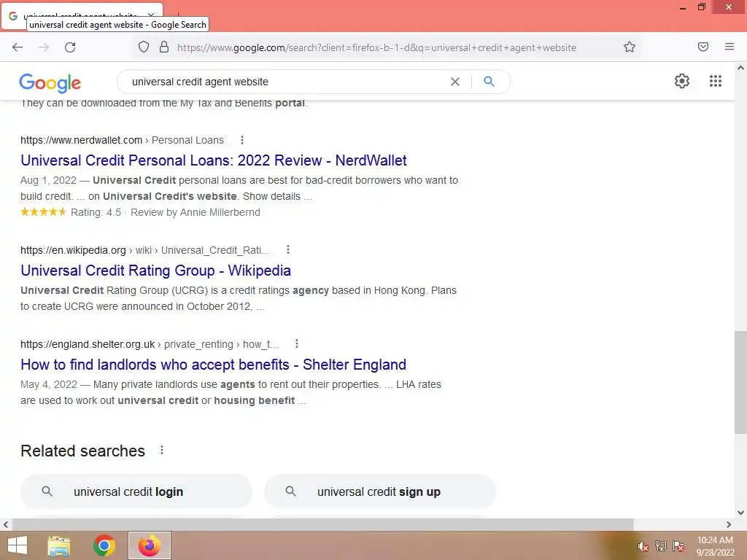Viewport: 747px width, 560px height.
Task: Open more options for Shelter England result
Action: [296, 344]
